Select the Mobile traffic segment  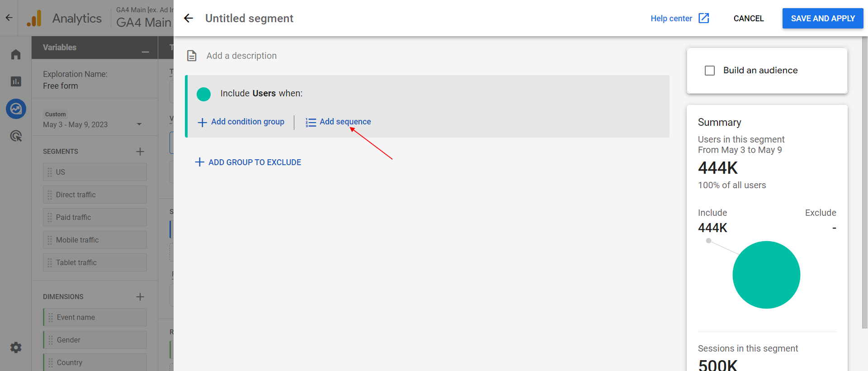click(x=95, y=240)
